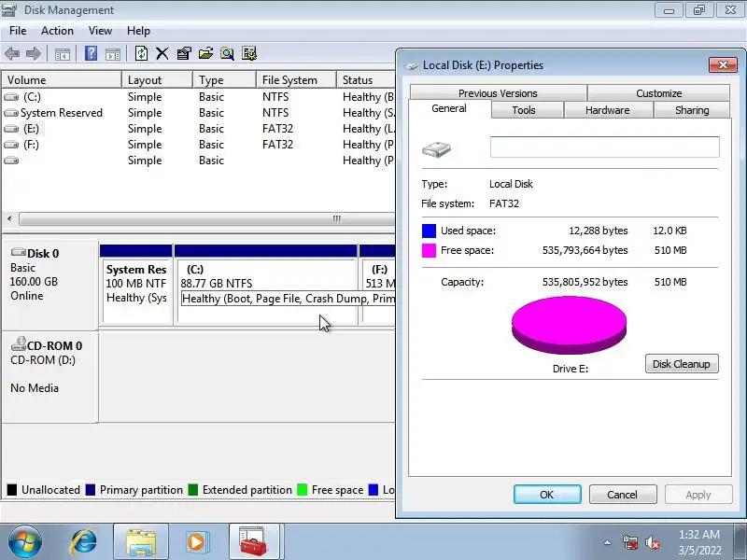
Task: Open the File menu
Action: coord(18,31)
